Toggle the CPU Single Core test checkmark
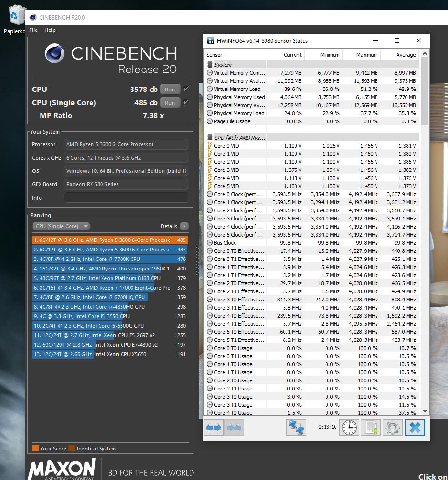 pos(186,102)
